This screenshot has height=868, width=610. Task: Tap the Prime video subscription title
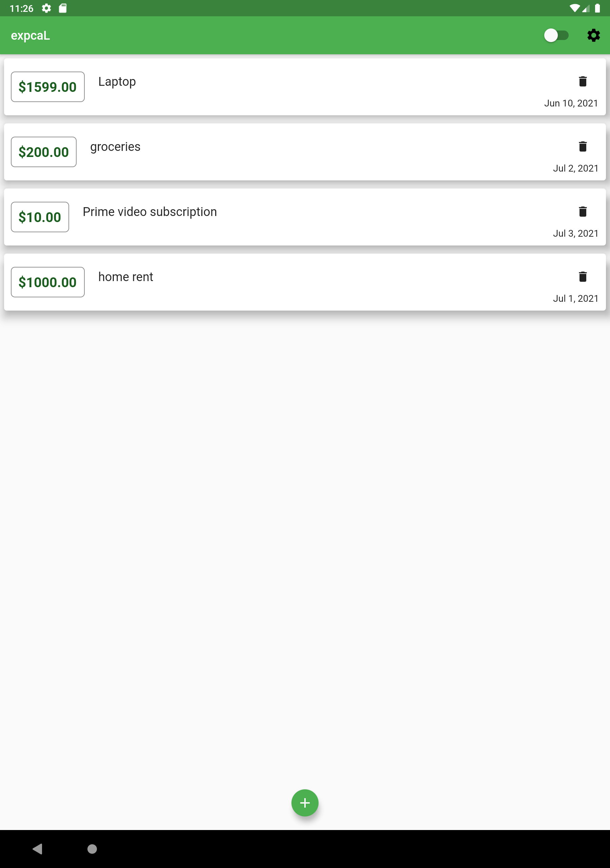click(x=150, y=212)
